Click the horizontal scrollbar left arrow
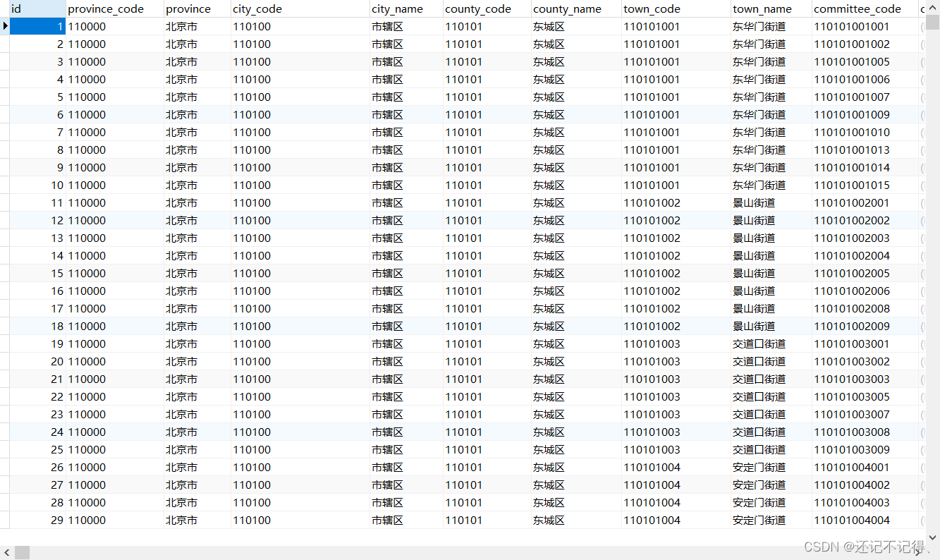Viewport: 940px width, 560px height. pos(6,552)
